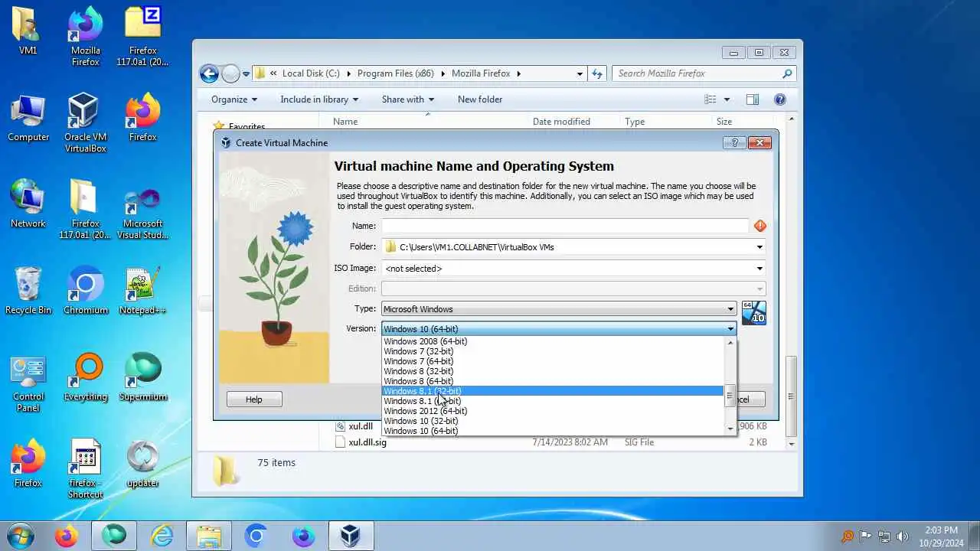Open the ISO Image dropdown
This screenshot has height=551, width=980.
(759, 269)
